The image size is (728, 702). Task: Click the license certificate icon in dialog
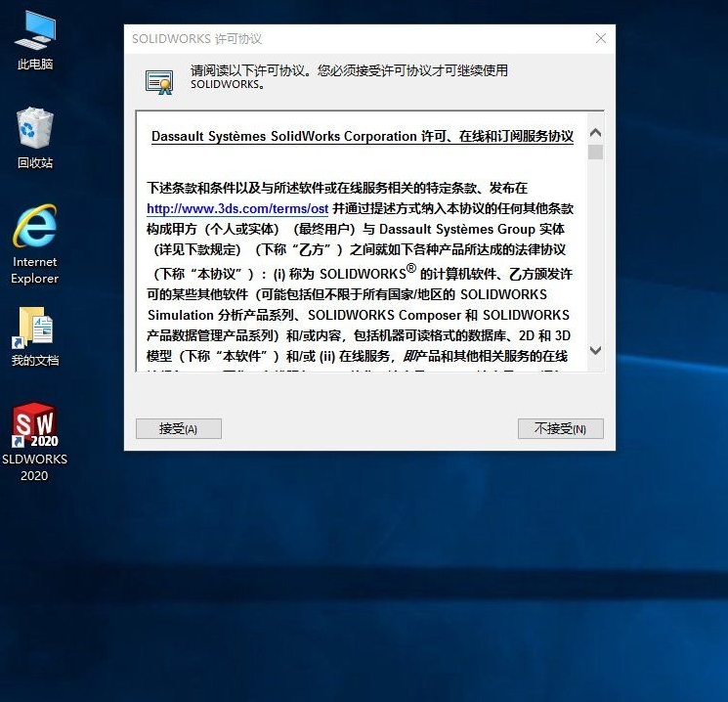coord(158,82)
